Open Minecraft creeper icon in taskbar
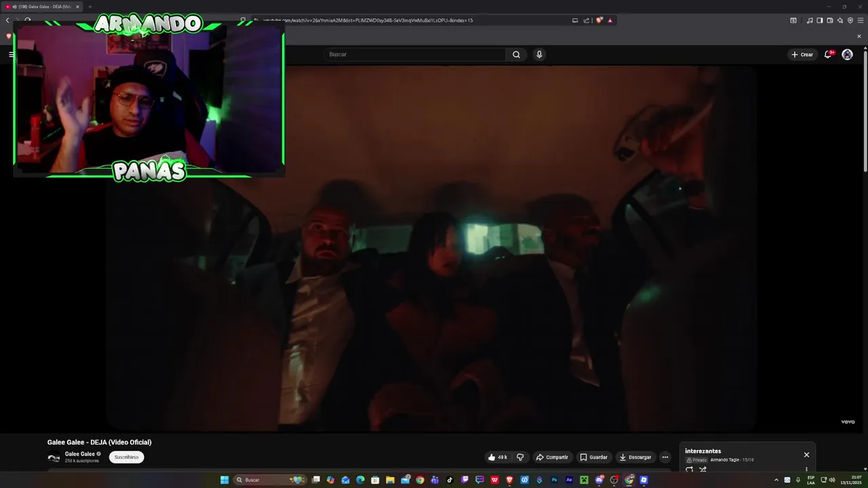This screenshot has width=868, height=488. tap(584, 480)
